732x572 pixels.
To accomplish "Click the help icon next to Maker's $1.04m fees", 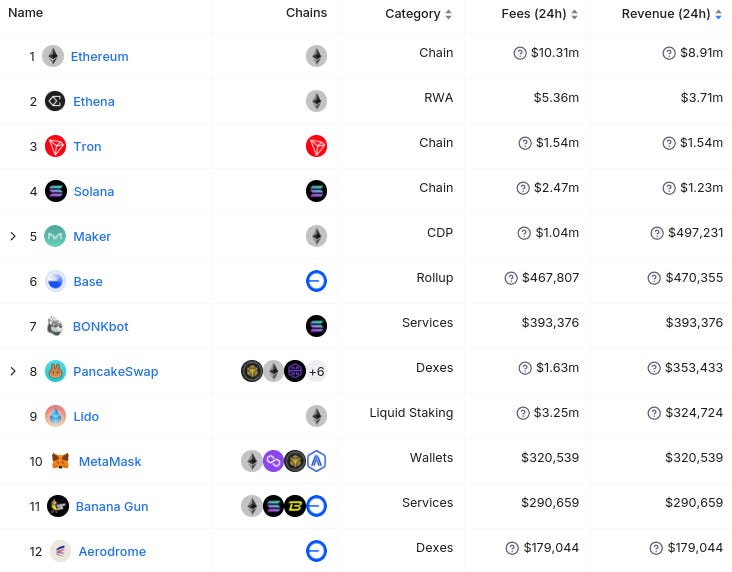I will click(x=524, y=233).
